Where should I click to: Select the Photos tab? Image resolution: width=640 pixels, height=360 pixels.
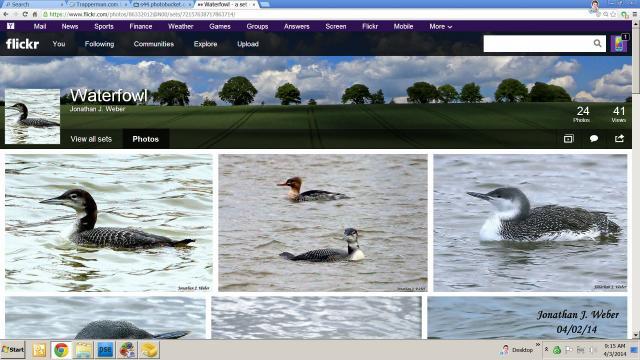[146, 139]
